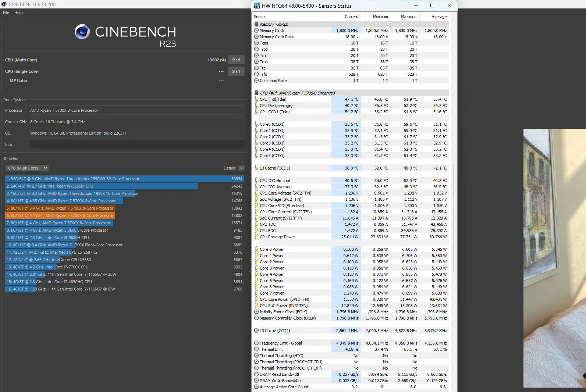Click the SoC Current (SVI2 TFN) icon
The image size is (586, 392).
(256, 218)
